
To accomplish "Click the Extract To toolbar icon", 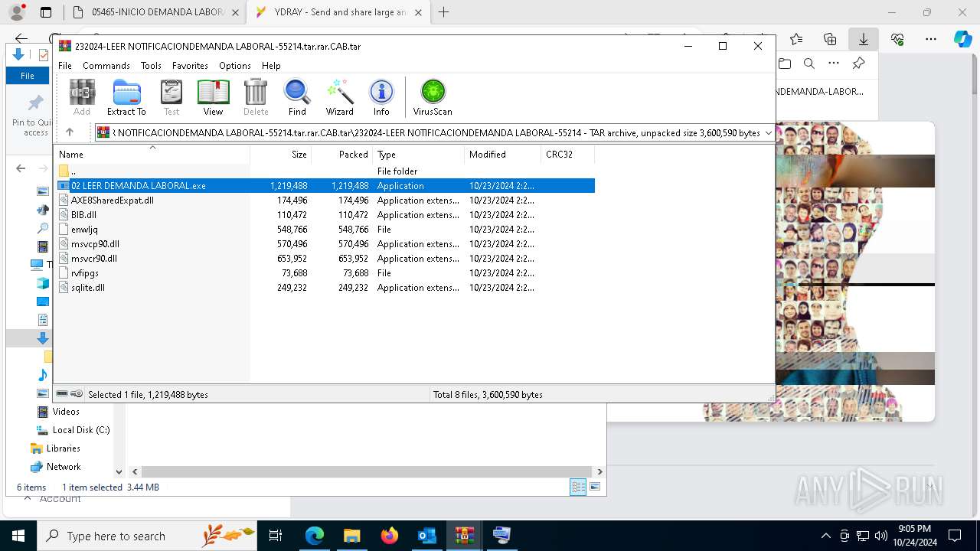I will click(126, 97).
